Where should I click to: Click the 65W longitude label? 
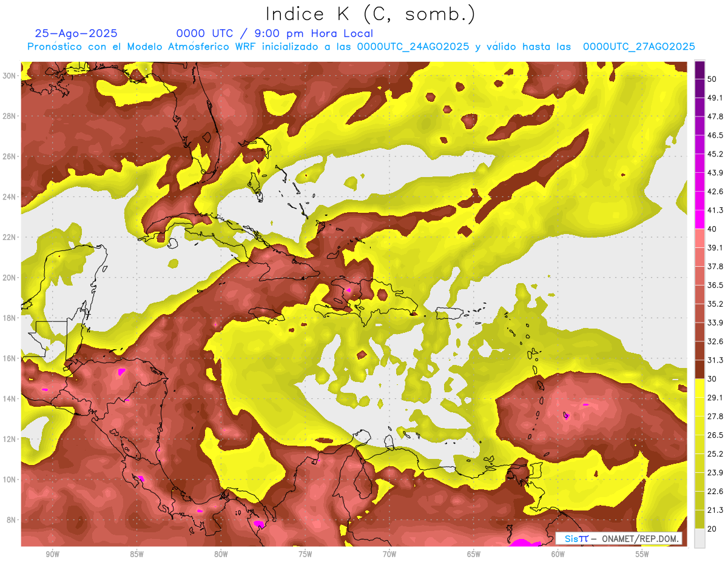(x=474, y=554)
